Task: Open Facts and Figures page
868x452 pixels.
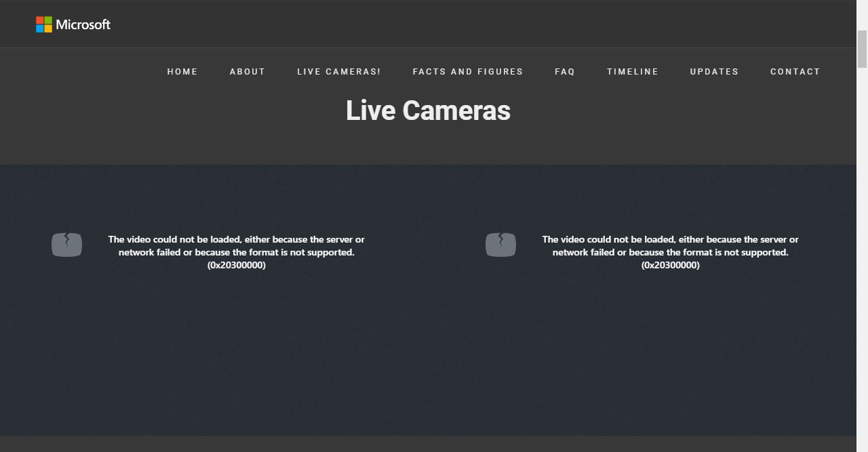Action: coord(468,71)
